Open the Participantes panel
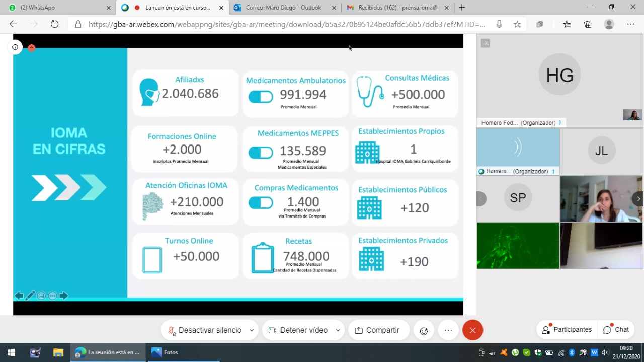 567,330
